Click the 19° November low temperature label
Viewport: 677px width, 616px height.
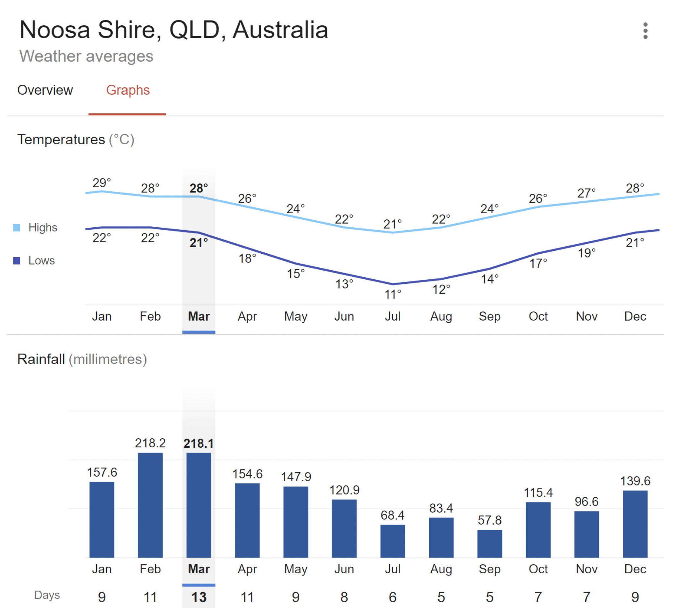point(587,253)
